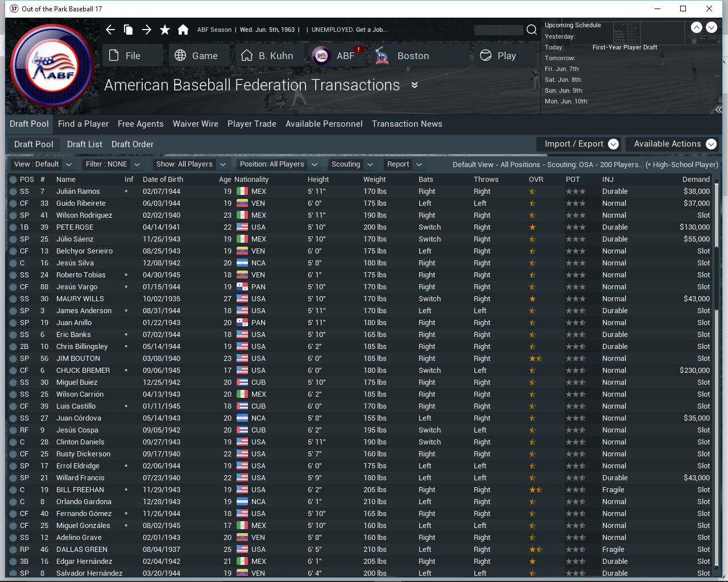Switch to the Free Agents tab

(x=140, y=124)
